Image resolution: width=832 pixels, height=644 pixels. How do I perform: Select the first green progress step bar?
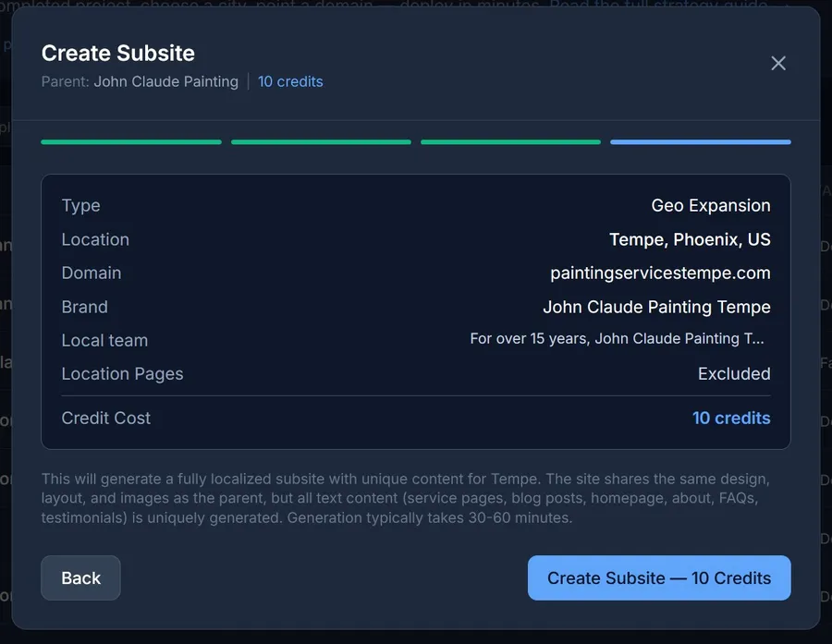[x=131, y=142]
